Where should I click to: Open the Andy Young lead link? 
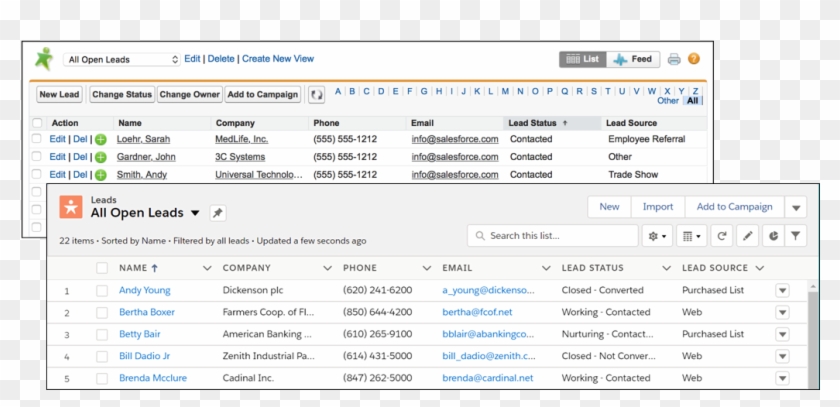coord(145,290)
